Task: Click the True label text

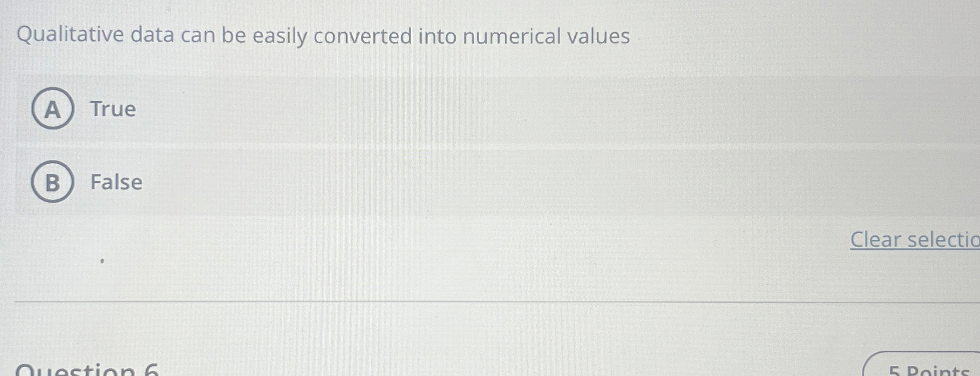Action: (113, 109)
